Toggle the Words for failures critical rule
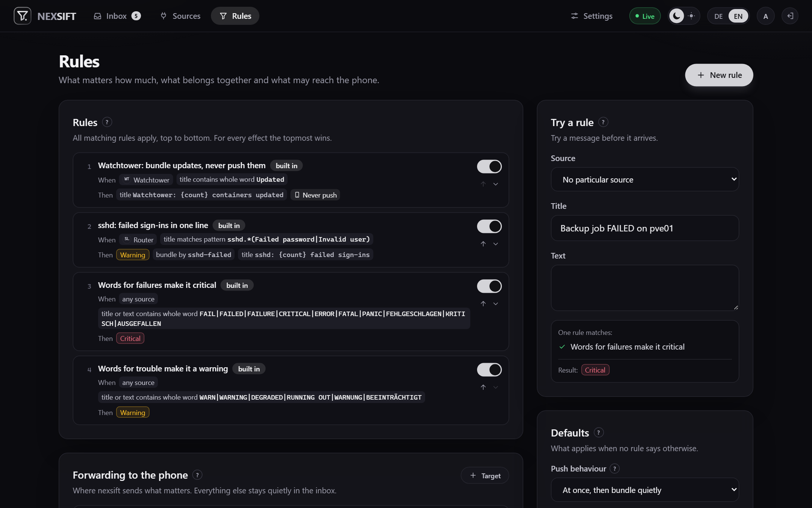The image size is (812, 508). [489, 286]
